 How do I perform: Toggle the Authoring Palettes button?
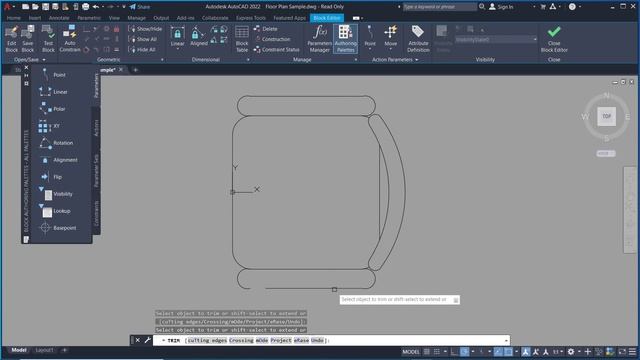(x=346, y=39)
